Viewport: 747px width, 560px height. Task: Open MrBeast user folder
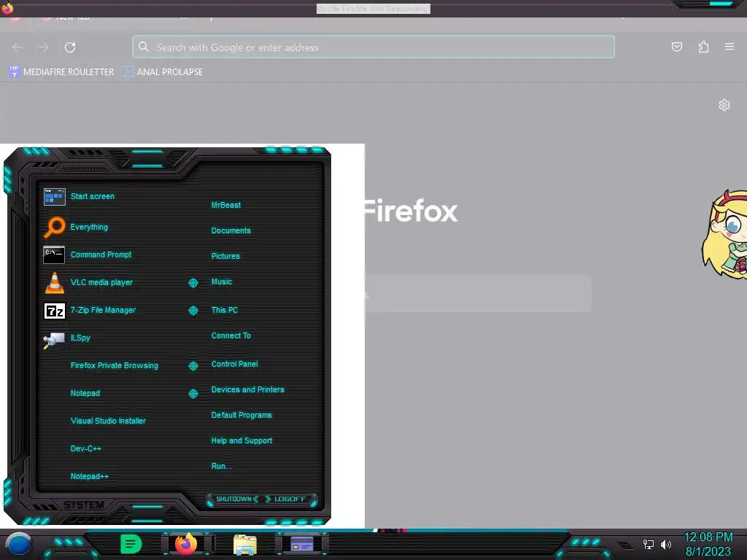coord(226,205)
